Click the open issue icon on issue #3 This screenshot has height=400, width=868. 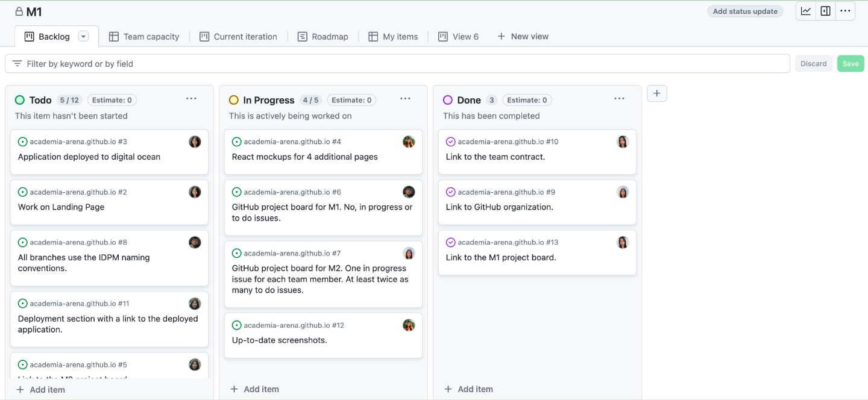coord(23,142)
